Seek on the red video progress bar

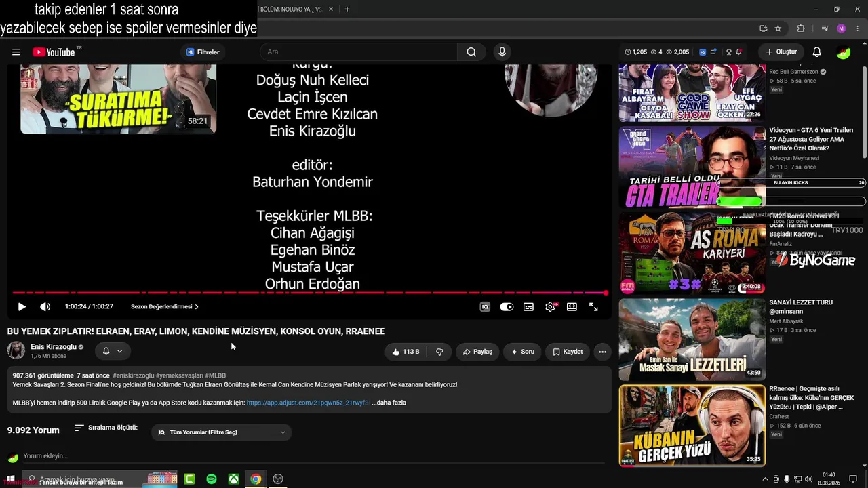[x=309, y=293]
